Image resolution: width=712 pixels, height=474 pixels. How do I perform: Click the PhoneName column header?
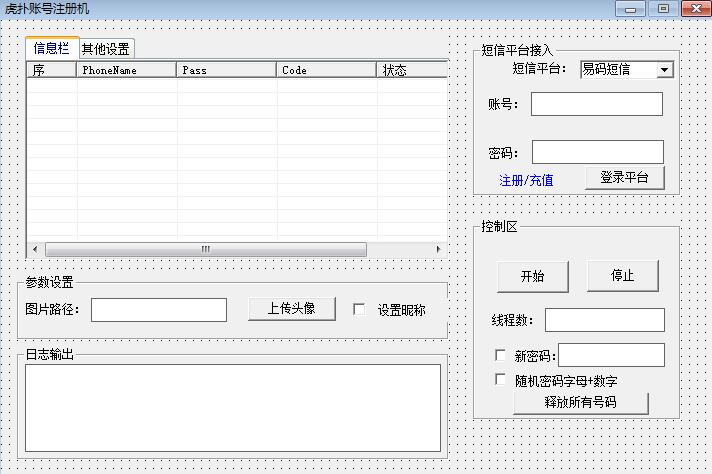pyautogui.click(x=126, y=70)
